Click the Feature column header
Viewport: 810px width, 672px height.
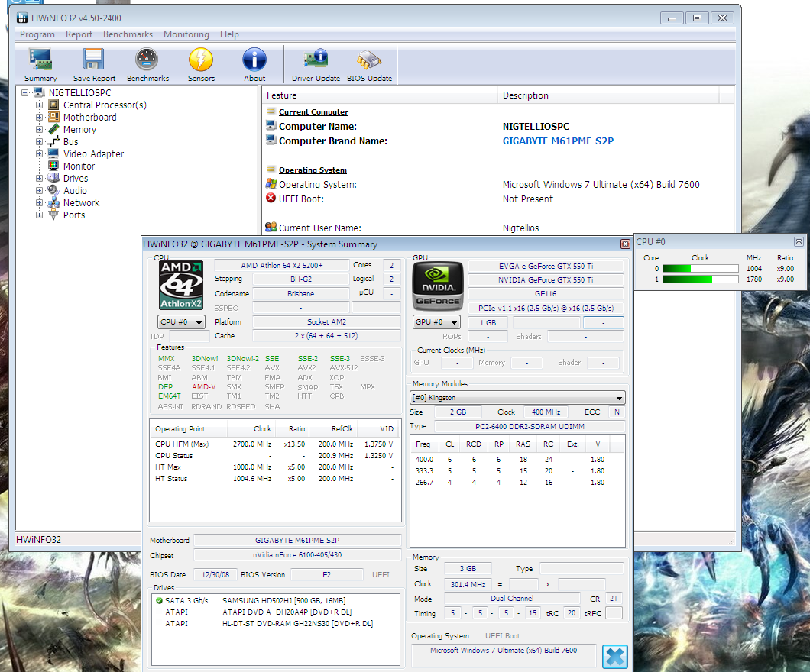(x=380, y=95)
